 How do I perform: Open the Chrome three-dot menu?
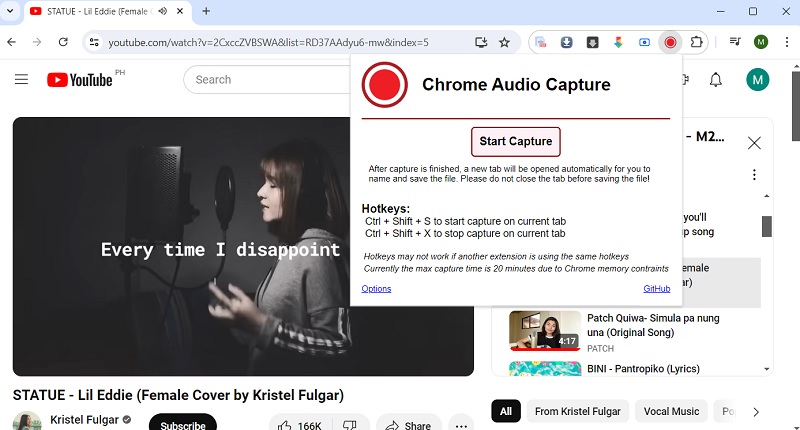coord(787,42)
